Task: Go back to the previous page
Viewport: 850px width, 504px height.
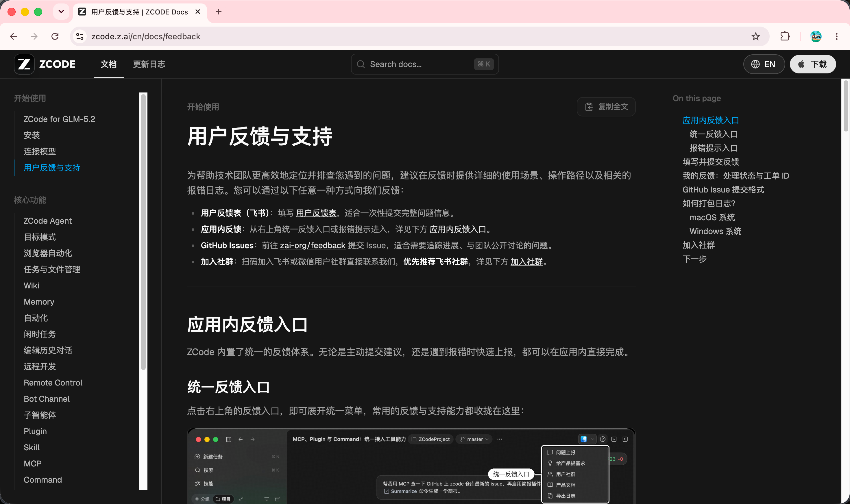Action: pos(14,36)
